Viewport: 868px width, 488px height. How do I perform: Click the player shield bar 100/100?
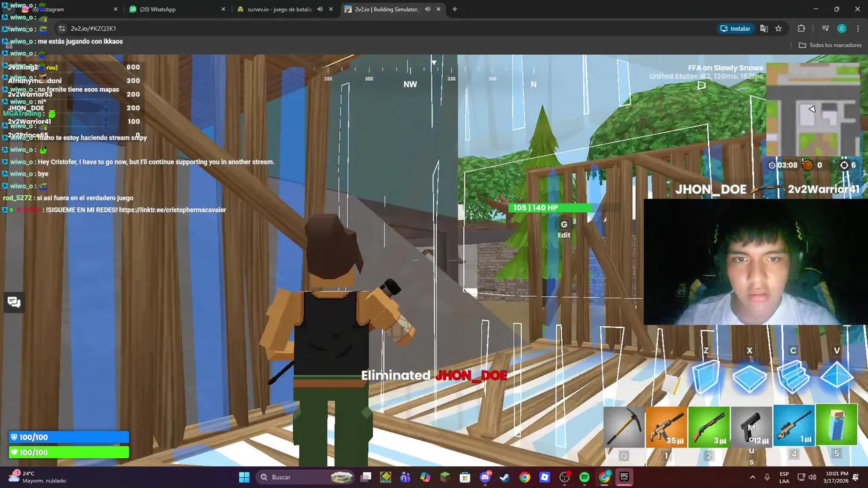pyautogui.click(x=68, y=437)
